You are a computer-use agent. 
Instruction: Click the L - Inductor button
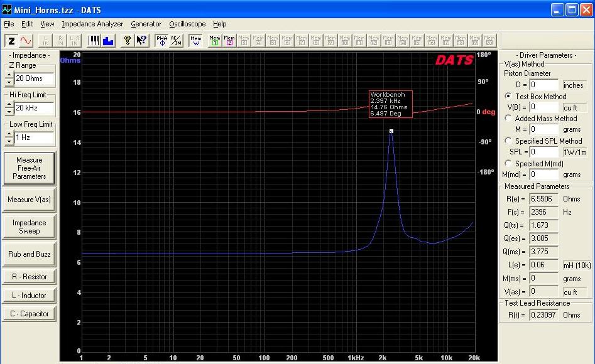(x=30, y=295)
